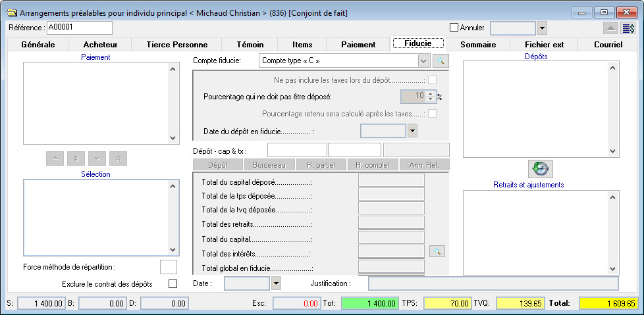Viewport: 644px width, 315px height.
Task: Enable Exclure le contrat des dépôts
Action: pos(173,284)
